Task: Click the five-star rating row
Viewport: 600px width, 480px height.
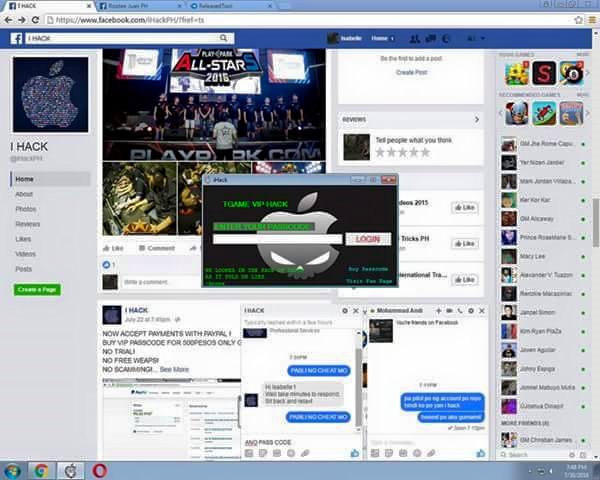Action: coord(403,152)
